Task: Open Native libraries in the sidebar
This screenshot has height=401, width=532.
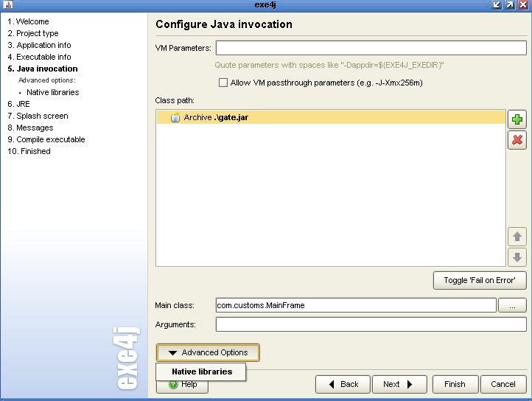Action: tap(53, 92)
